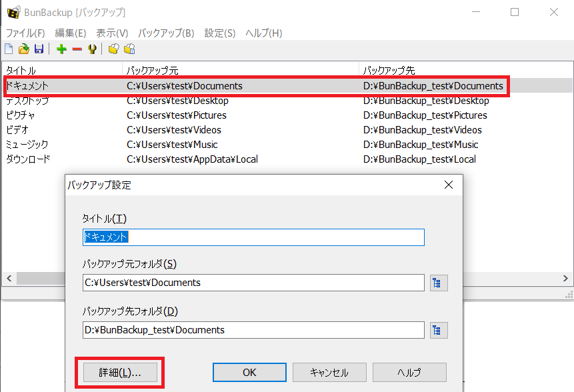
Task: Add a backup entry with green plus
Action: pos(61,49)
